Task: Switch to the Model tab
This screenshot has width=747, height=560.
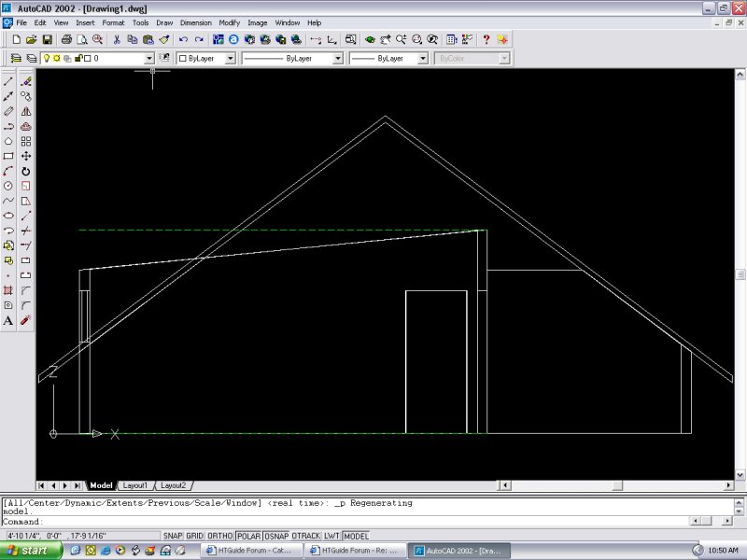Action: (101, 485)
